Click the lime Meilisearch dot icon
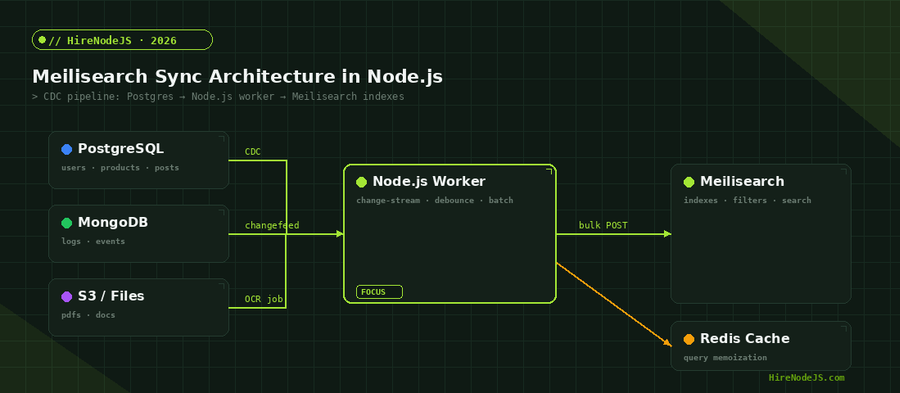900x393 pixels. tap(689, 182)
